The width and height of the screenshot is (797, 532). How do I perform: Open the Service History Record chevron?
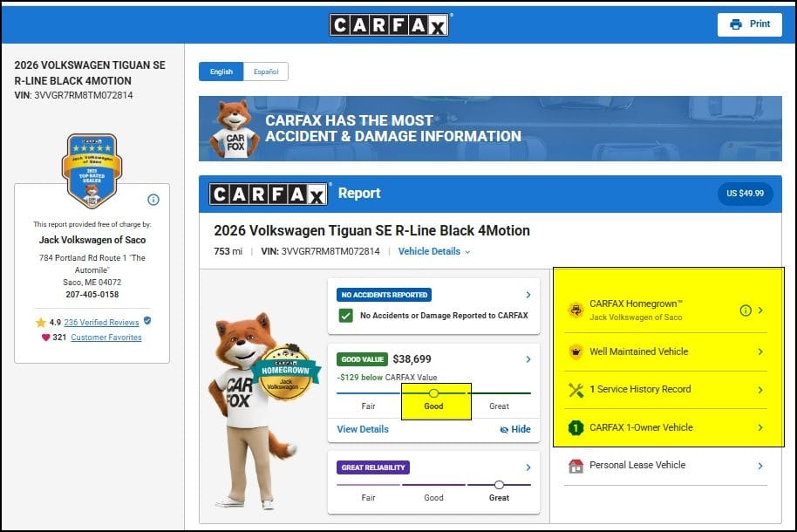760,390
